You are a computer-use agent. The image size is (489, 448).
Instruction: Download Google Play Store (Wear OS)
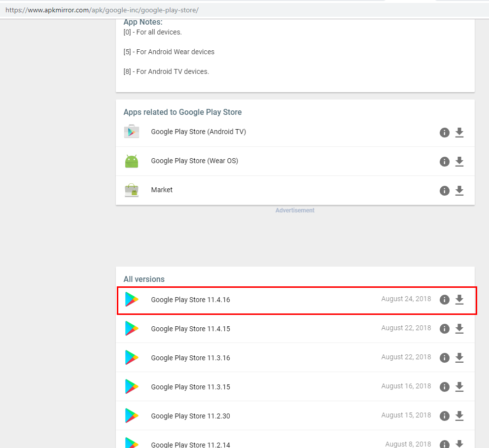pyautogui.click(x=459, y=161)
